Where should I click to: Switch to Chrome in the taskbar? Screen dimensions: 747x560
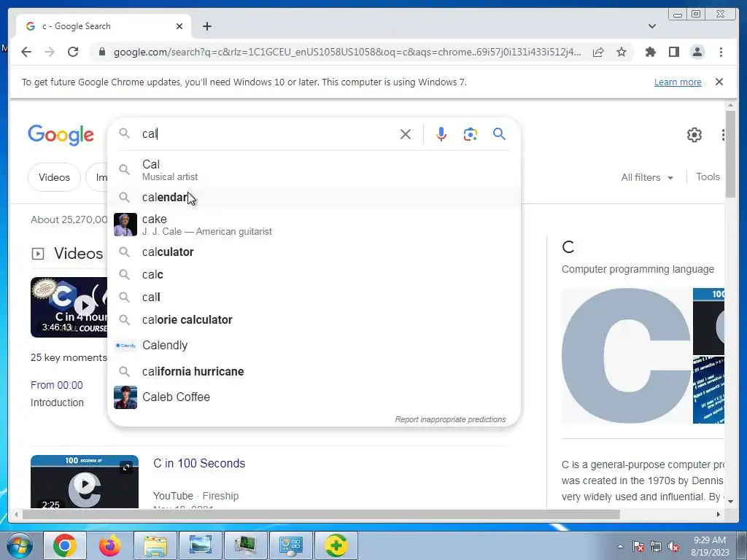coord(65,545)
